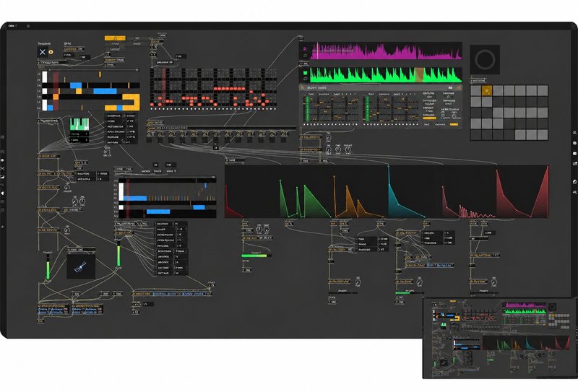Click the green vertical strip in right gate grid

(x=367, y=109)
